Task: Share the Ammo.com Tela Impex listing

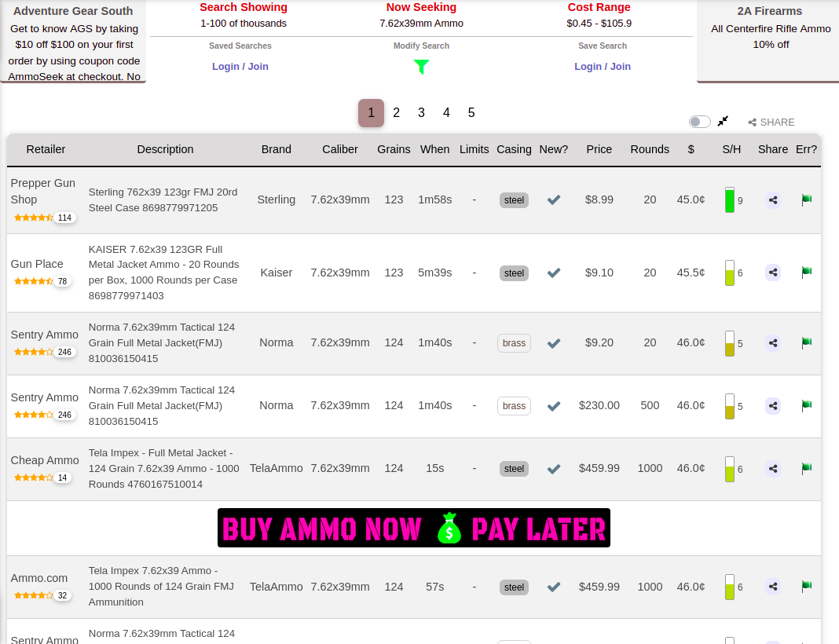Action: coord(773,587)
